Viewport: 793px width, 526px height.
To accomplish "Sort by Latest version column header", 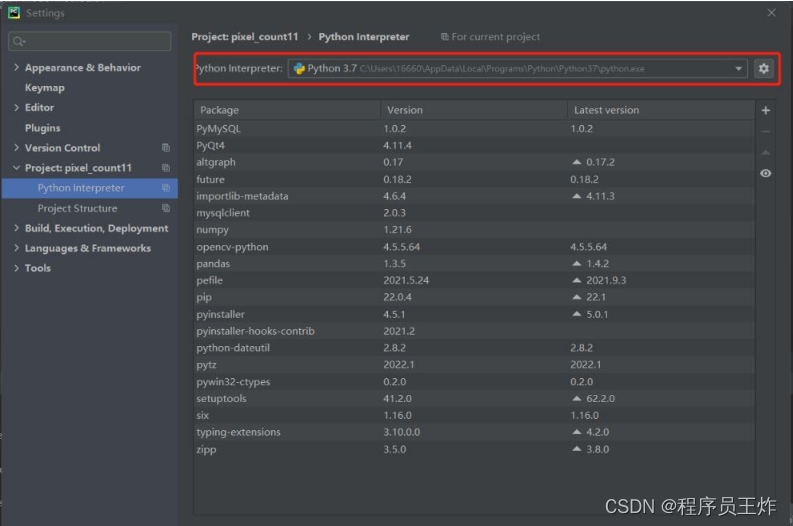I will [660, 110].
